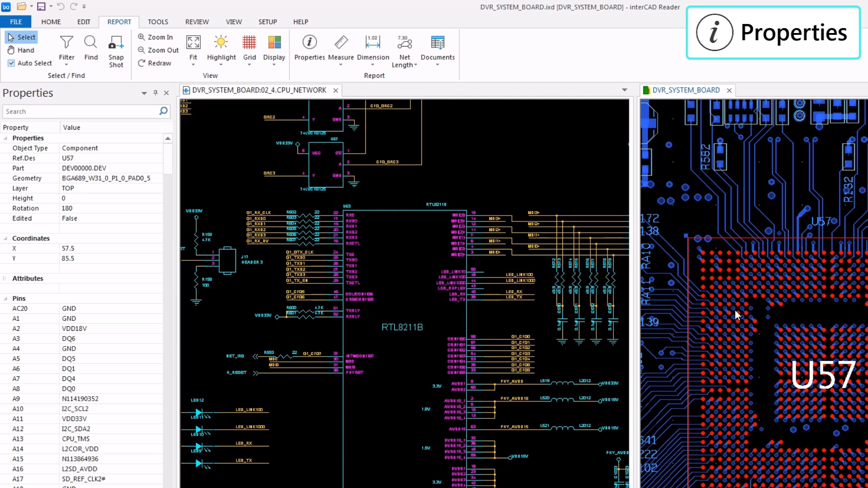868x488 pixels.
Task: Uncheck the Auto Select checkbox
Action: point(11,63)
